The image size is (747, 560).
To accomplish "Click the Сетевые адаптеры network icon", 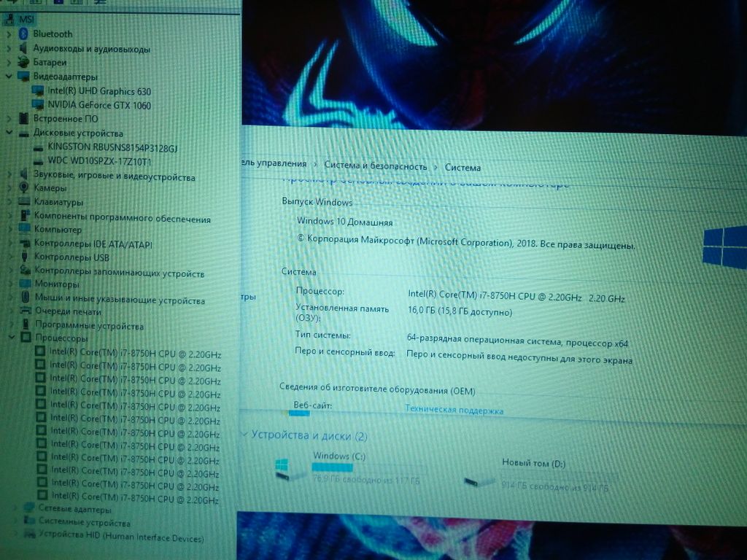I will click(x=29, y=508).
